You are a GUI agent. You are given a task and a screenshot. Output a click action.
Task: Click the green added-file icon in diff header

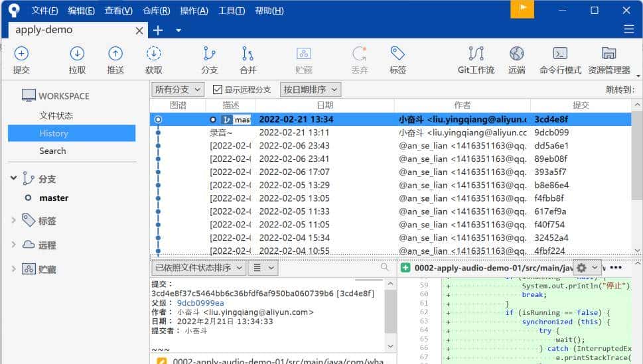(405, 268)
